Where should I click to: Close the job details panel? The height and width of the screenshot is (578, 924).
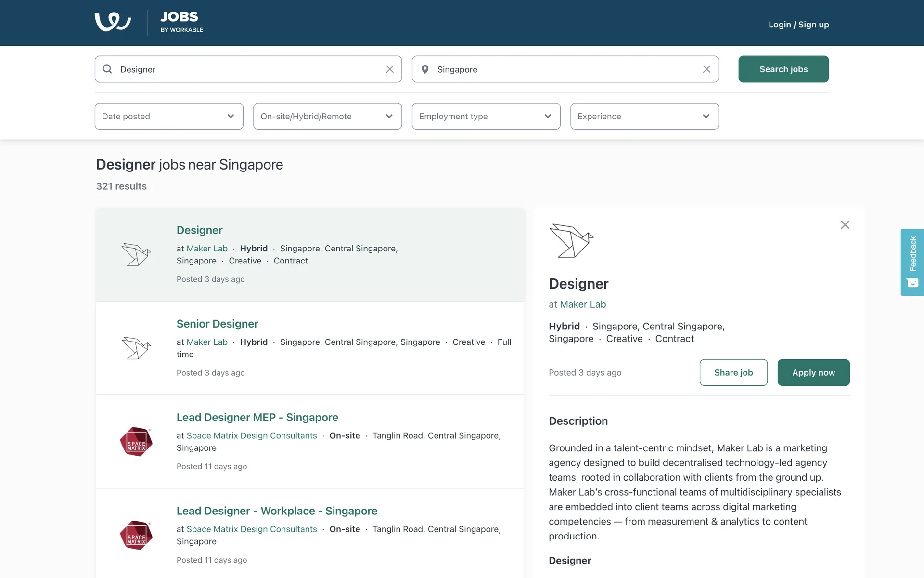[x=845, y=225]
